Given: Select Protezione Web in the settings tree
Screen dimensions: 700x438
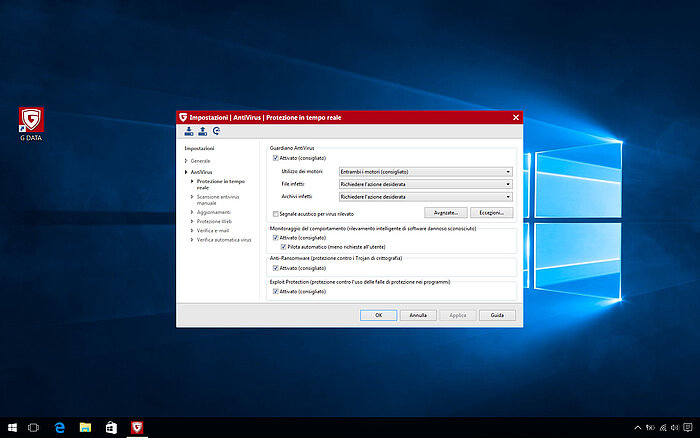Looking at the screenshot, I should pos(214,221).
